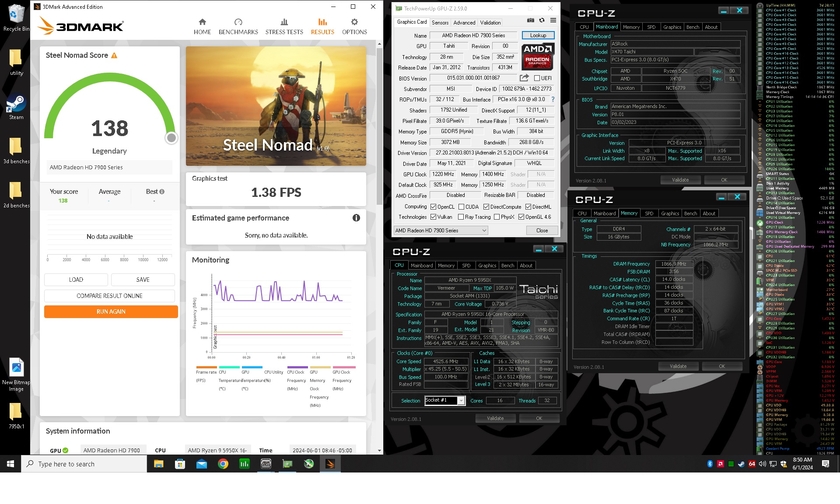
Task: Open File Explorer from the taskbar
Action: 158,464
